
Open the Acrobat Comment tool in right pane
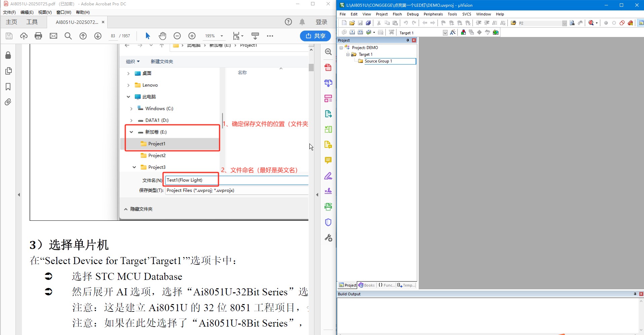(328, 160)
